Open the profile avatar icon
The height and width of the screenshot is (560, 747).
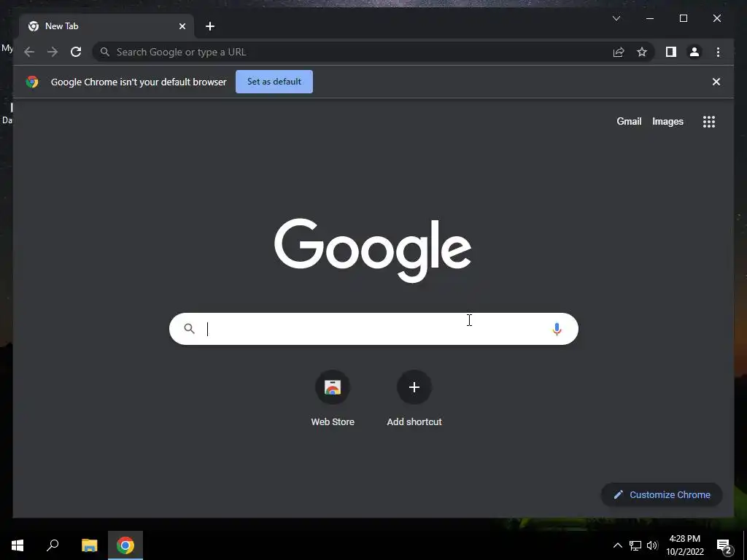694,52
